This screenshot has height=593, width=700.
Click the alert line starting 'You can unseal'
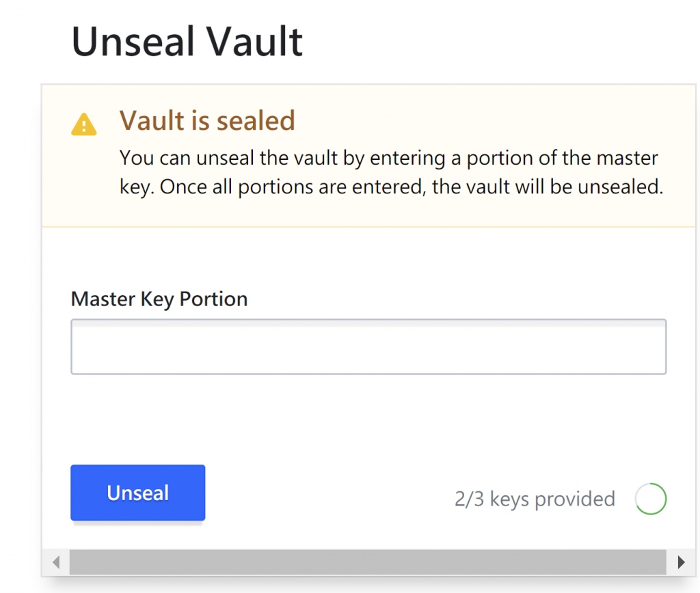[x=388, y=158]
